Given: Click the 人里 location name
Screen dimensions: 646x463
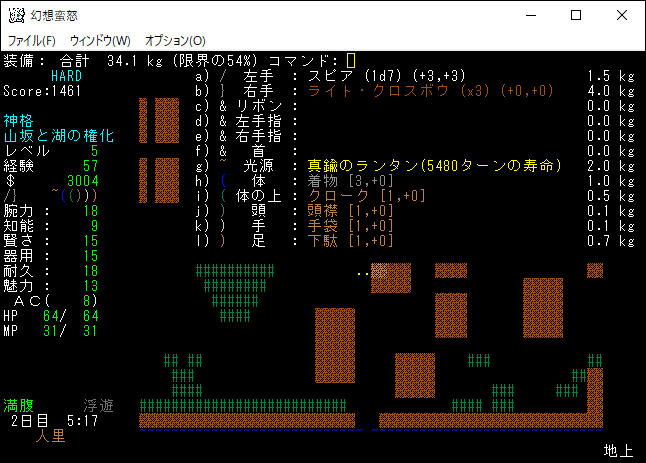Looking at the screenshot, I should (x=50, y=436).
